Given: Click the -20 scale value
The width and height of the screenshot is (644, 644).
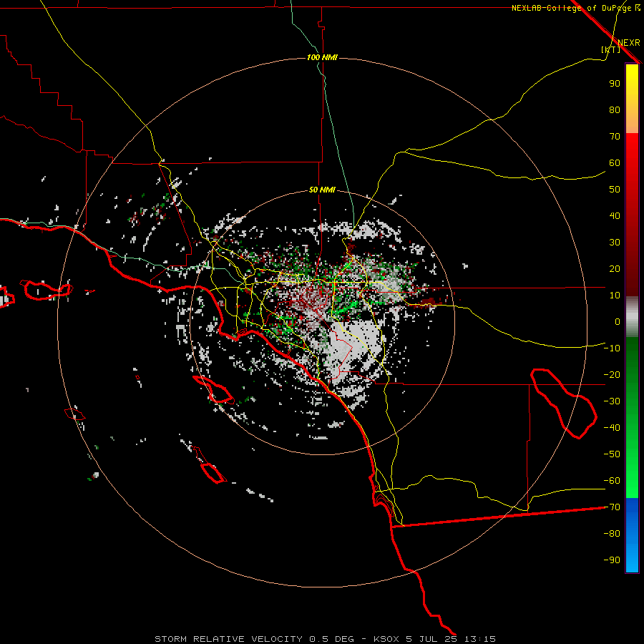Looking at the screenshot, I should (612, 374).
